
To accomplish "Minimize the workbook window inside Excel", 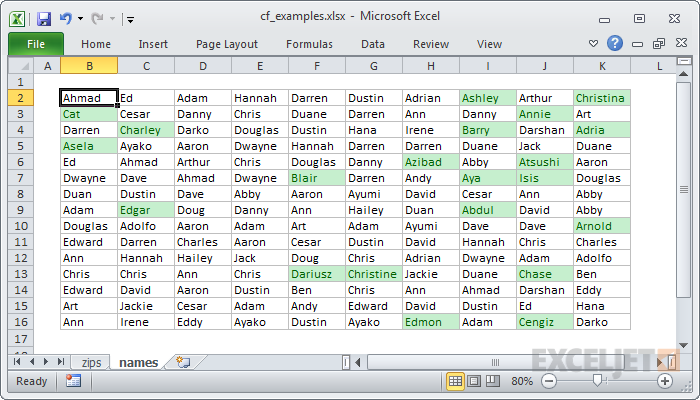I will [x=638, y=44].
